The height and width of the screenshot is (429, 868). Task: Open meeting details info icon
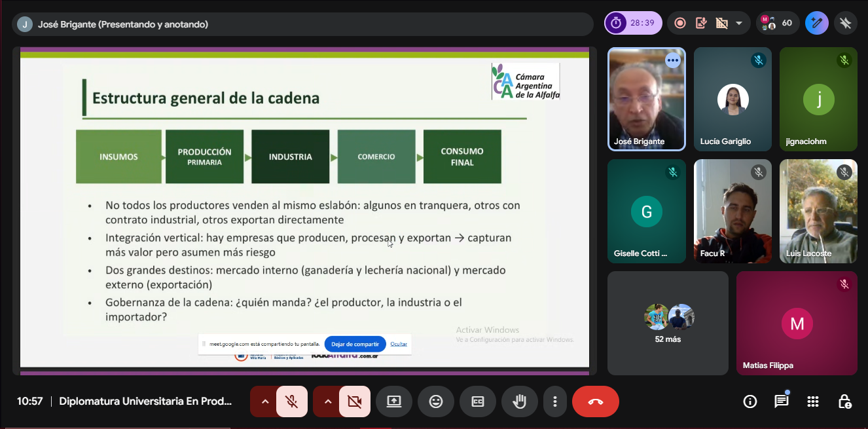tap(750, 401)
